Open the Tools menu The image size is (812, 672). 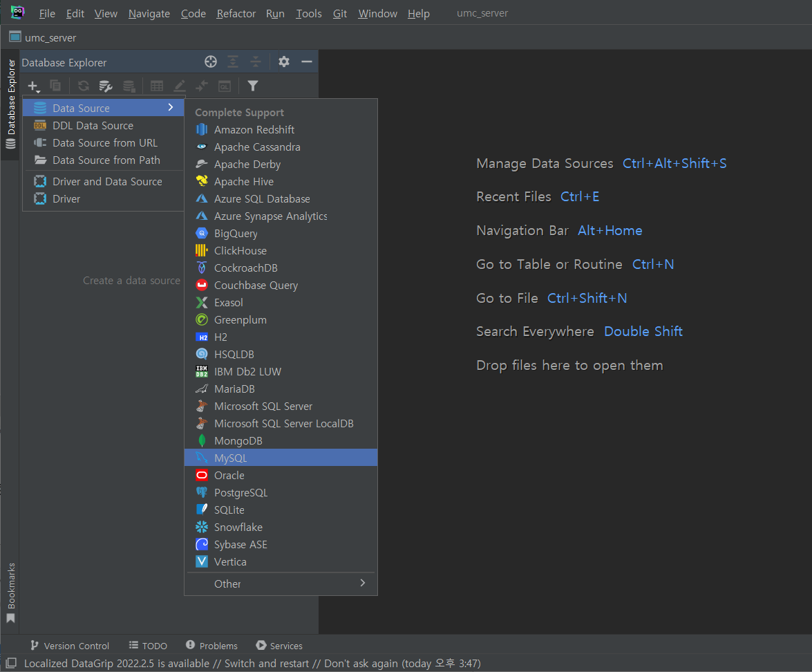(309, 13)
